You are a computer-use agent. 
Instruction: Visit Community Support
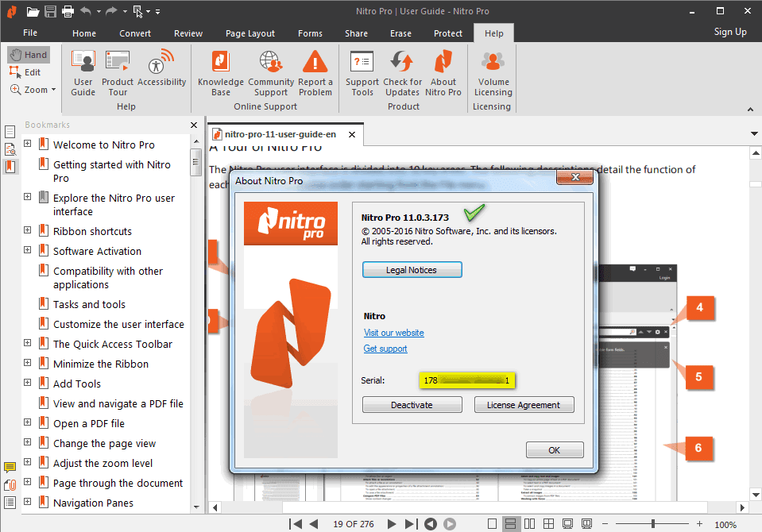pyautogui.click(x=271, y=73)
